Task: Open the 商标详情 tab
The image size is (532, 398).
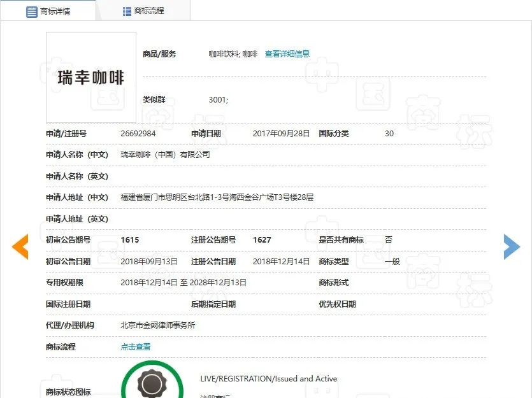Action: (x=48, y=11)
